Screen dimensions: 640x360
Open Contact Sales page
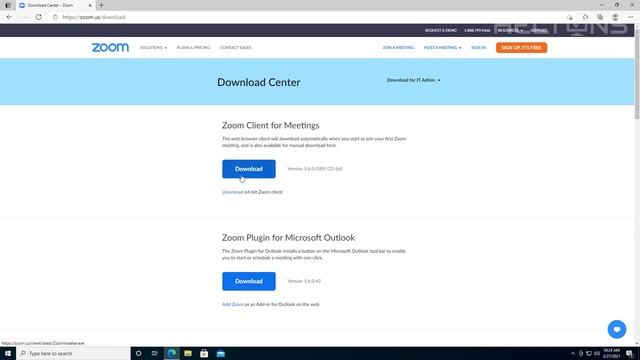(236, 48)
